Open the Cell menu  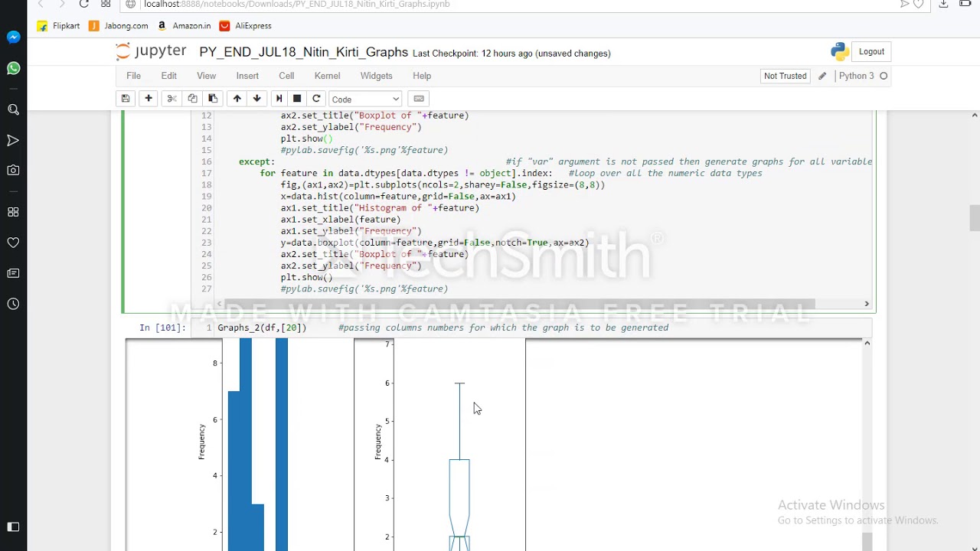coord(286,76)
